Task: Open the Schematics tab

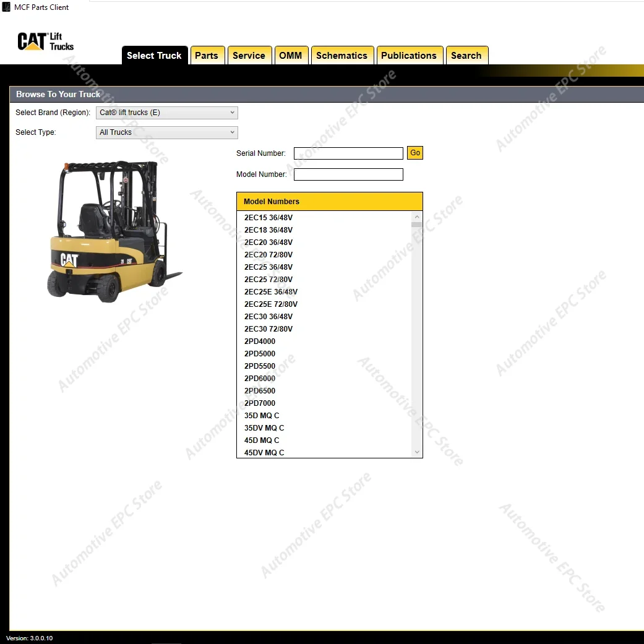Action: 341,56
